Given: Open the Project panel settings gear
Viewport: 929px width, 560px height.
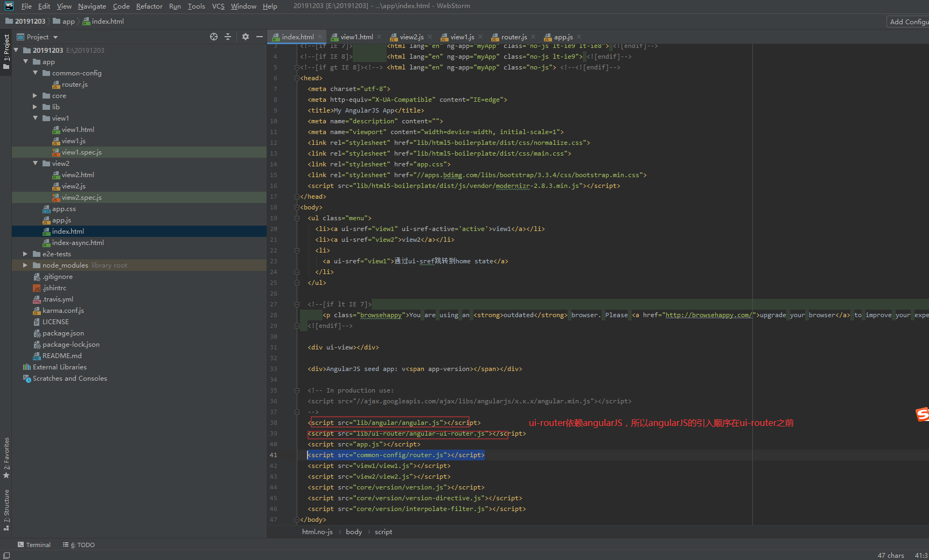Looking at the screenshot, I should (246, 37).
